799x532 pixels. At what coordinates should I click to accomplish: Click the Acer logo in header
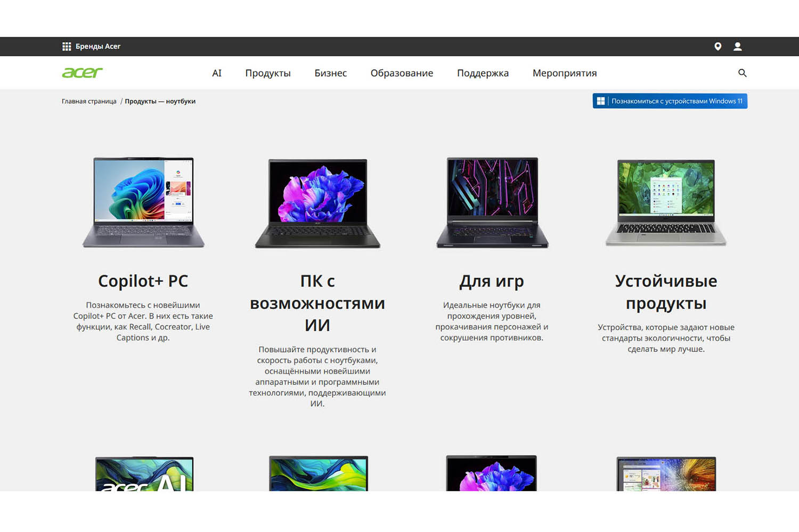(x=82, y=73)
